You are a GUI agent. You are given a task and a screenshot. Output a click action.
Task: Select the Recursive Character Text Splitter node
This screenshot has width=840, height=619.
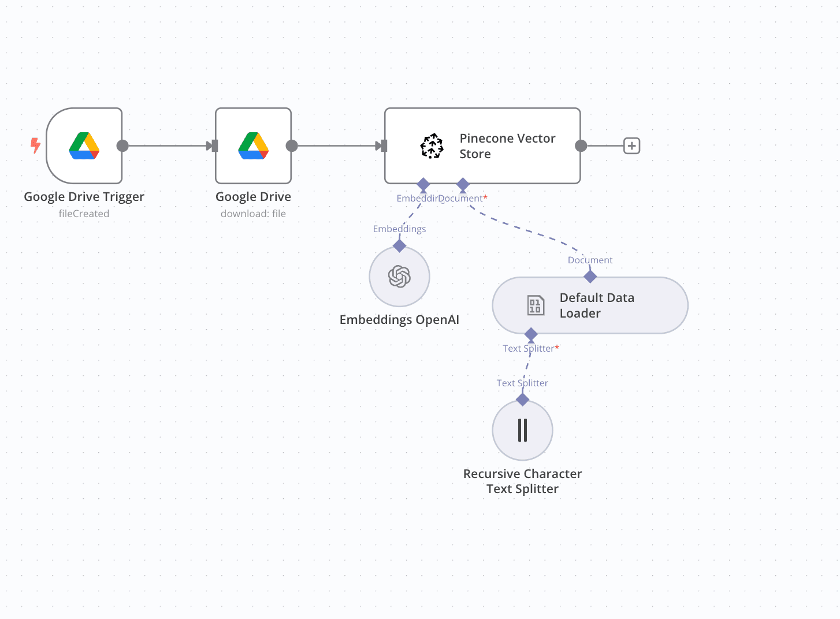point(522,430)
